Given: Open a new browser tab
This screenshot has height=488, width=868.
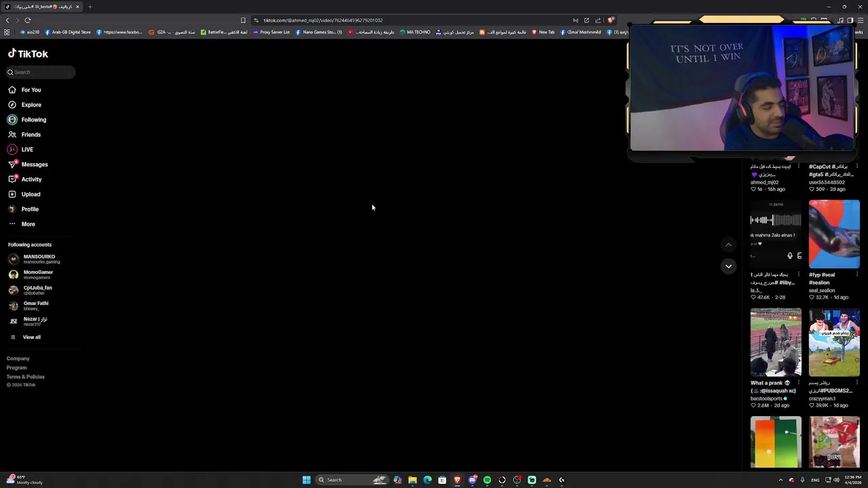Looking at the screenshot, I should click(90, 7).
